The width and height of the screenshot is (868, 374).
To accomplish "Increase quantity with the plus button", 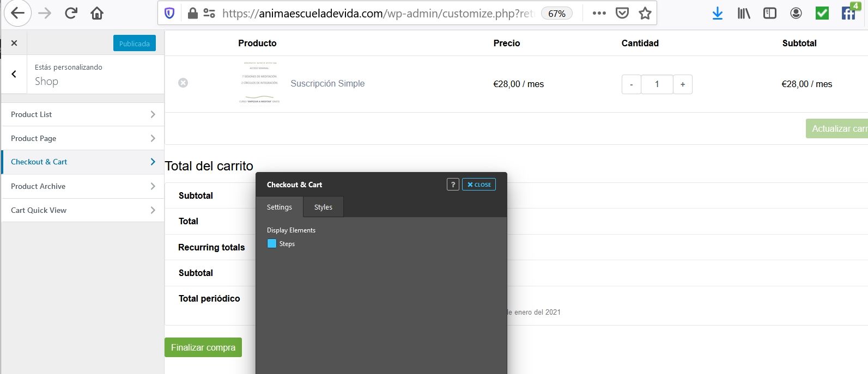I will (683, 84).
